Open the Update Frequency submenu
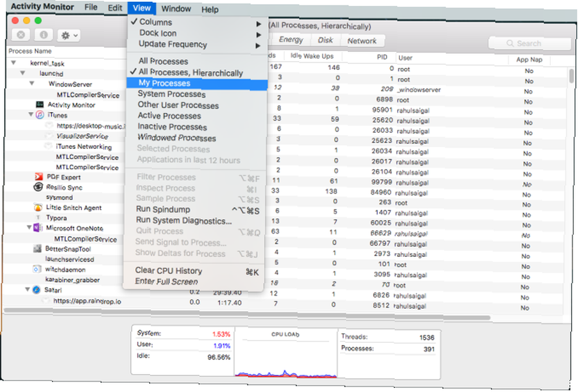This screenshot has width=578, height=392. tap(197, 44)
